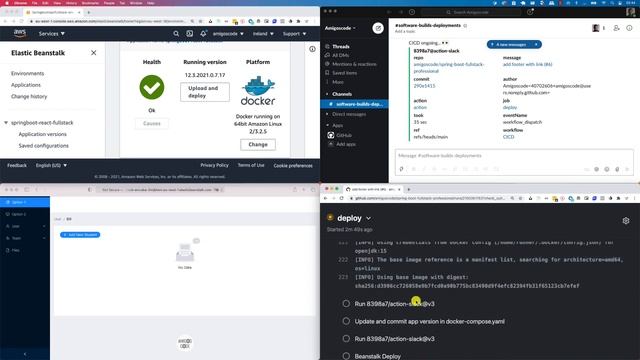The image size is (640, 360).
Task: Open Change history in Beanstalk sidebar
Action: [29, 96]
